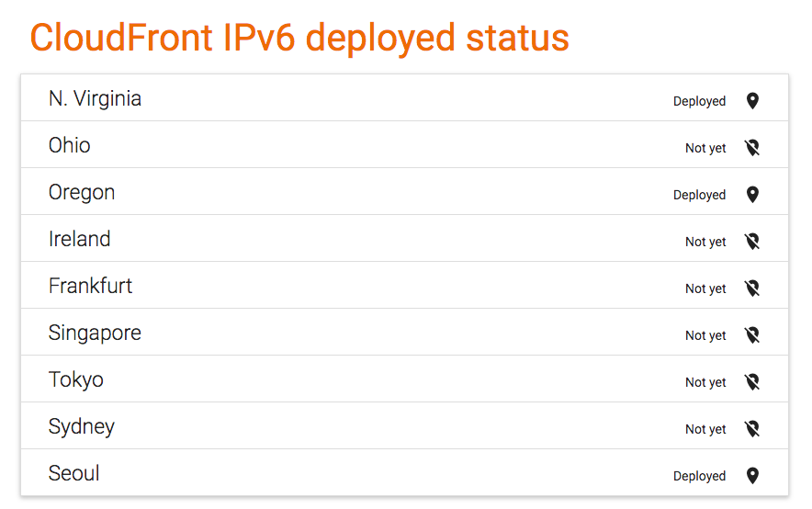812x509 pixels.
Task: Click the crossed-out pin icon for Sydney
Action: click(752, 429)
